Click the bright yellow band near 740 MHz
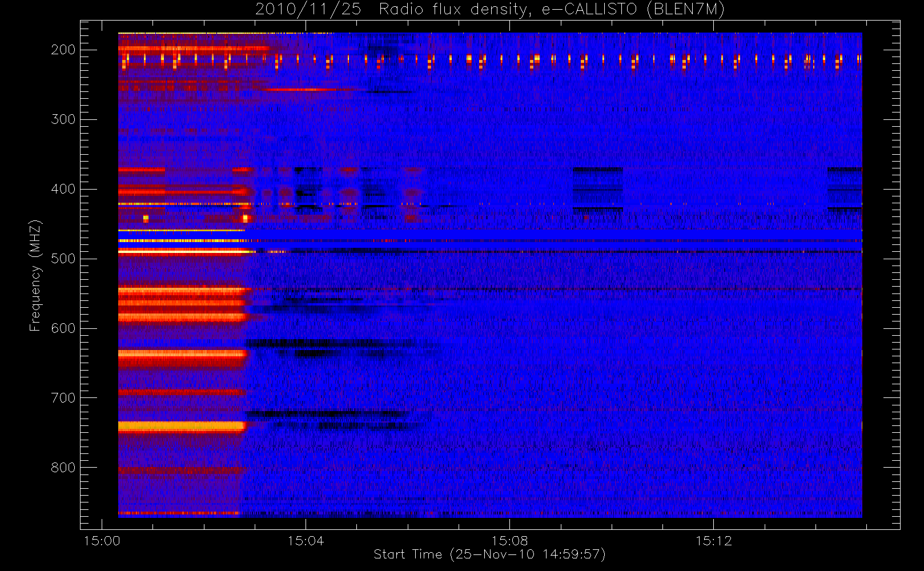The height and width of the screenshot is (571, 924). coord(182,426)
